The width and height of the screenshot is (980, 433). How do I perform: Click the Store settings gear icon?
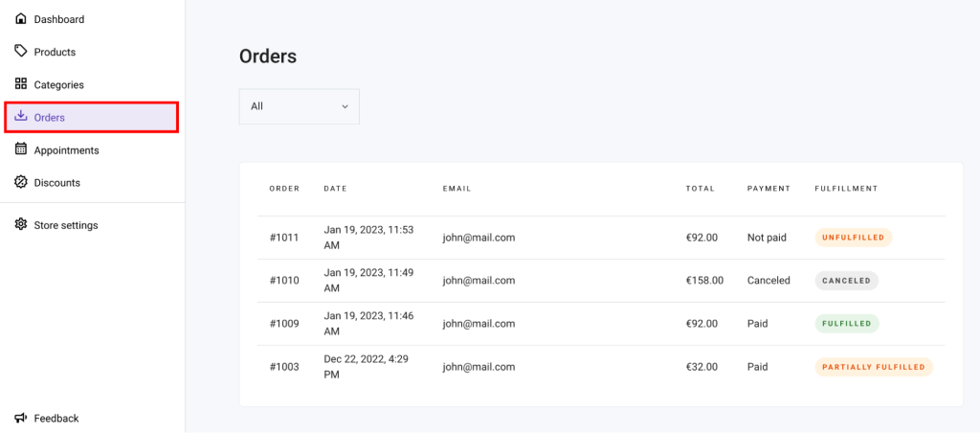click(x=21, y=225)
